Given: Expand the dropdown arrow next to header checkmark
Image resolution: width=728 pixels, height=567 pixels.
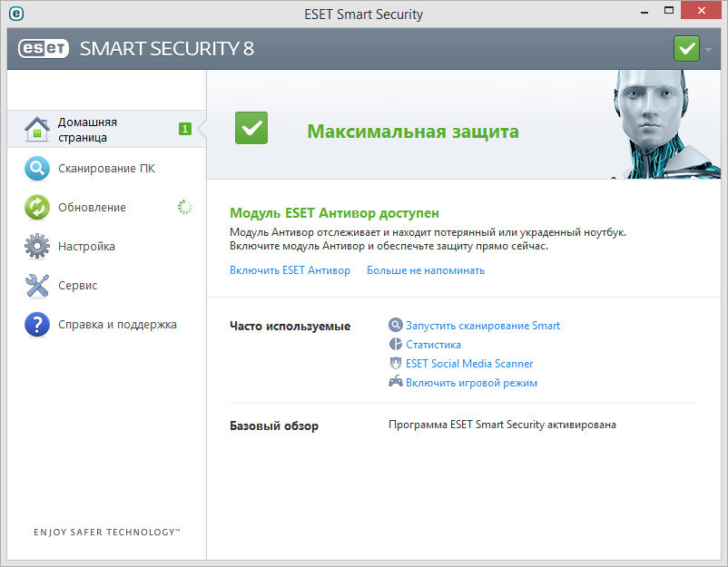Looking at the screenshot, I should coord(709,49).
